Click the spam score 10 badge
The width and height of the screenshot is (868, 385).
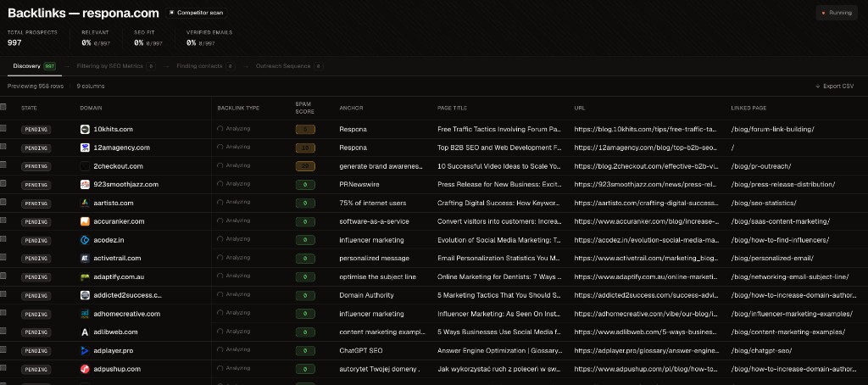coord(305,148)
